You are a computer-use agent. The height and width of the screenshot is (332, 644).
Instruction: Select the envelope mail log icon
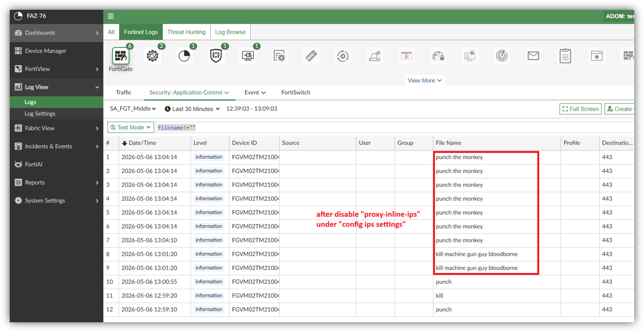533,56
